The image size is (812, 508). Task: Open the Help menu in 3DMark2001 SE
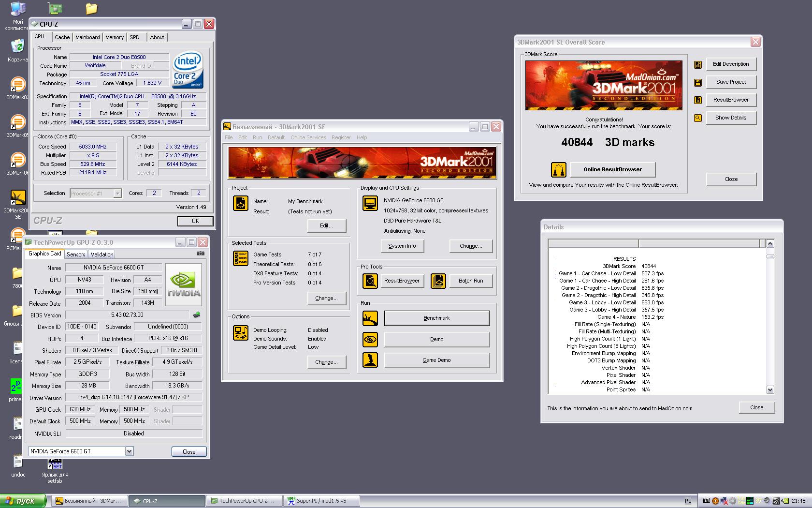(x=362, y=137)
